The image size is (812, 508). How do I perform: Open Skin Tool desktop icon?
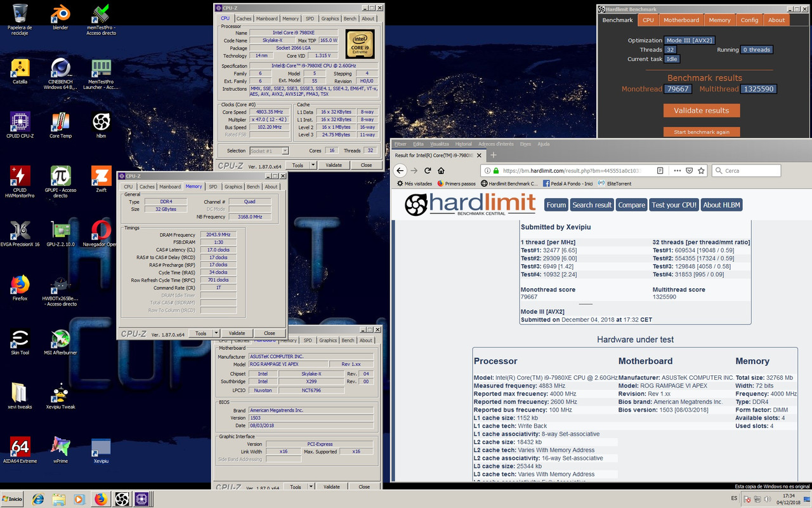[x=20, y=342]
